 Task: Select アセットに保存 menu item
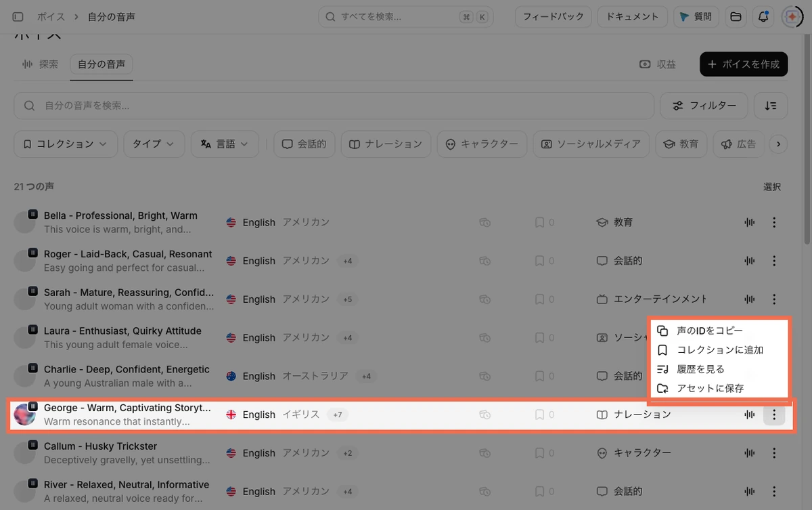[x=718, y=389]
